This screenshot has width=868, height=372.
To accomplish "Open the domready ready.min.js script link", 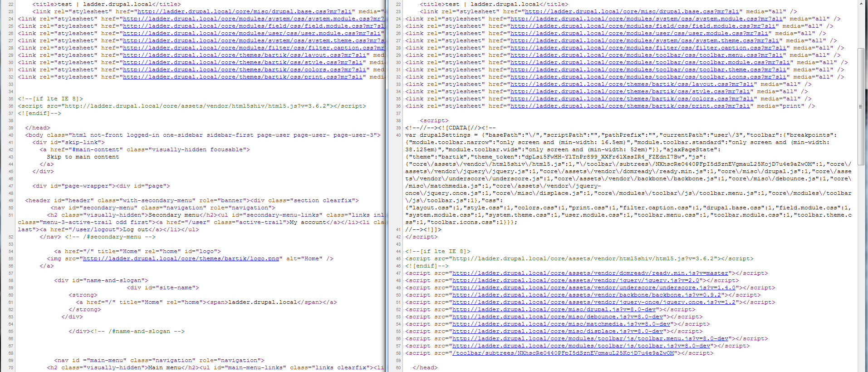I will (590, 273).
